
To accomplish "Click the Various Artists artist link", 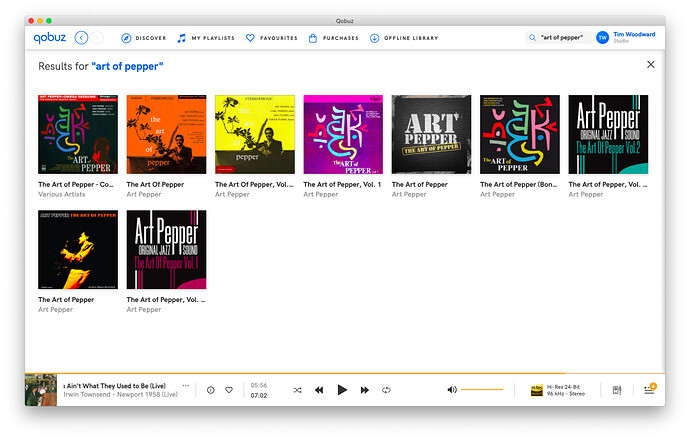I will tap(62, 194).
